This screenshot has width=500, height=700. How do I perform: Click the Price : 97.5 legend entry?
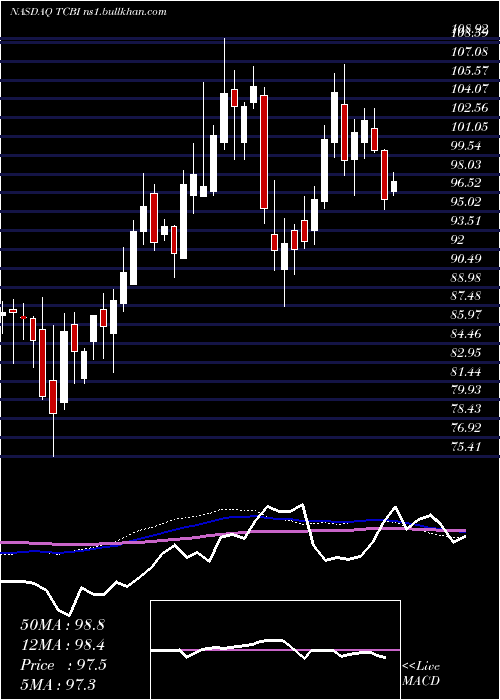coord(63,665)
